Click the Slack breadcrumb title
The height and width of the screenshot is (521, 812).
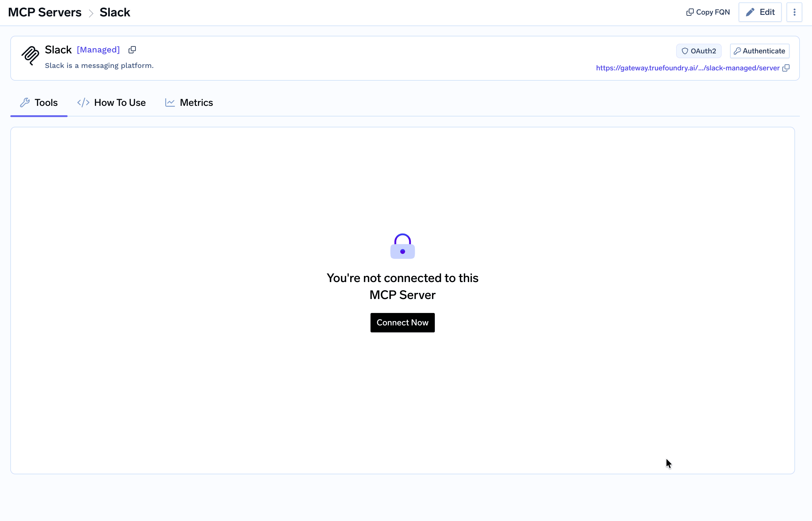pyautogui.click(x=115, y=12)
